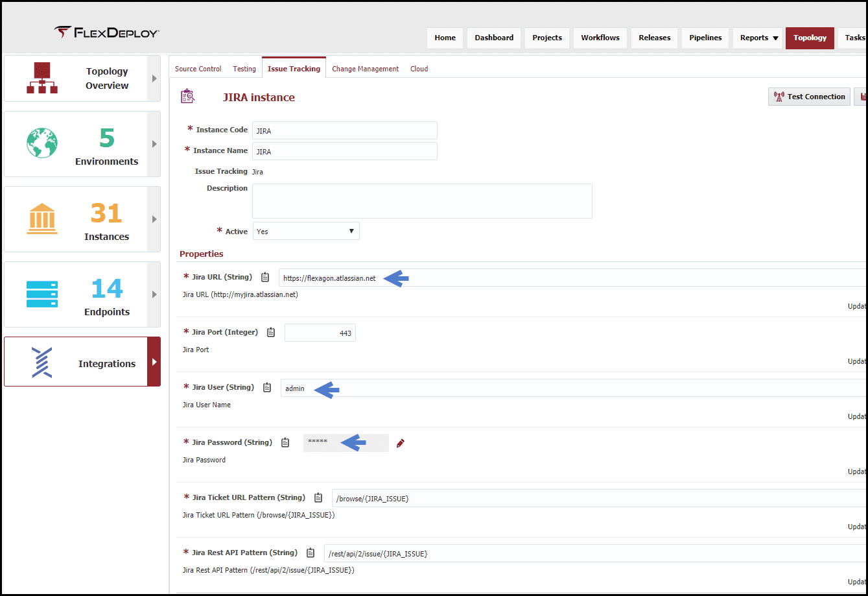Click the Properties section heading
Screen dimensions: 868x596
[x=202, y=254]
